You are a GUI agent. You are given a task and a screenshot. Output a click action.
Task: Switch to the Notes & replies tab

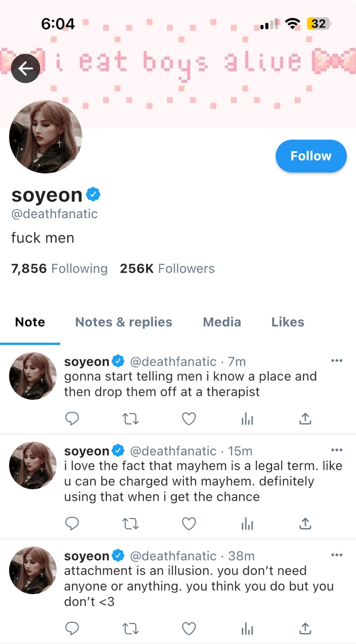point(124,322)
